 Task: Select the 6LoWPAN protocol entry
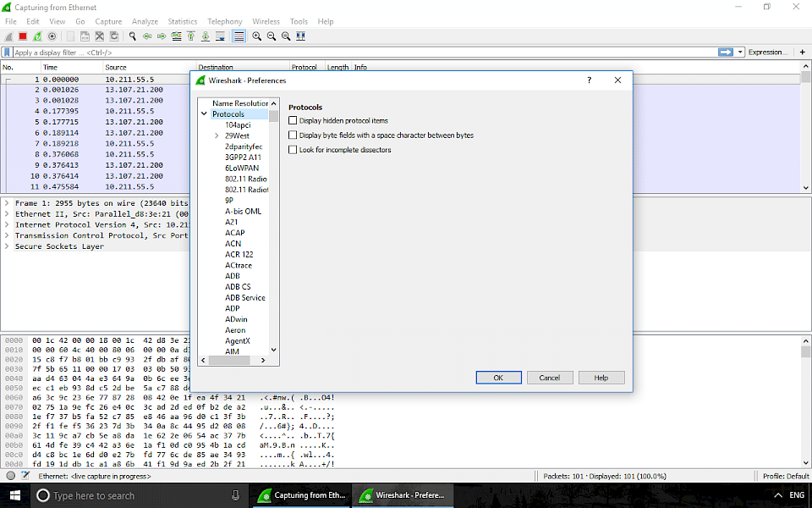pyautogui.click(x=241, y=168)
